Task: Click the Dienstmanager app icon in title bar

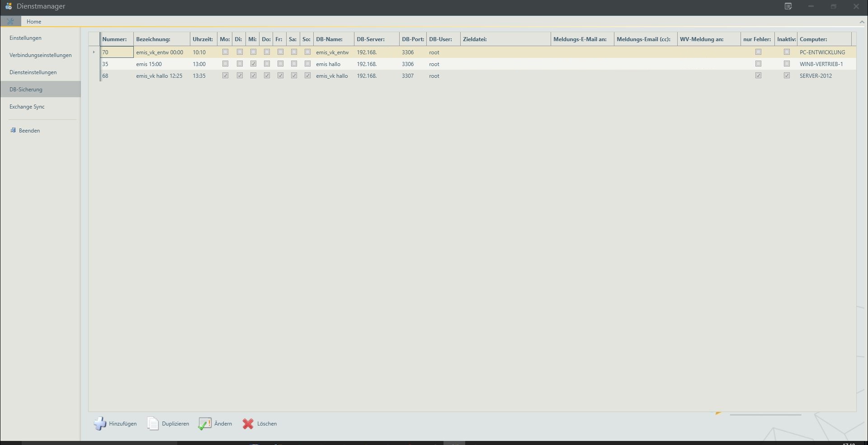Action: coord(8,6)
